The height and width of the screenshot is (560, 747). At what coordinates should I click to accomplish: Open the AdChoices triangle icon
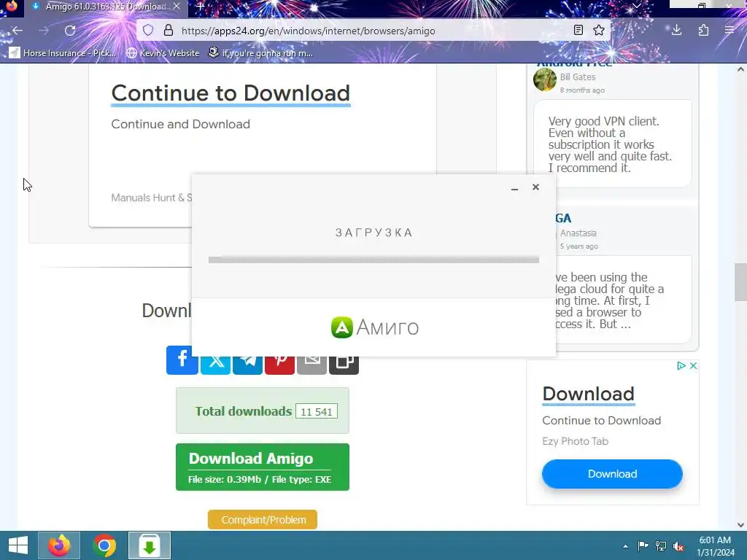click(681, 366)
